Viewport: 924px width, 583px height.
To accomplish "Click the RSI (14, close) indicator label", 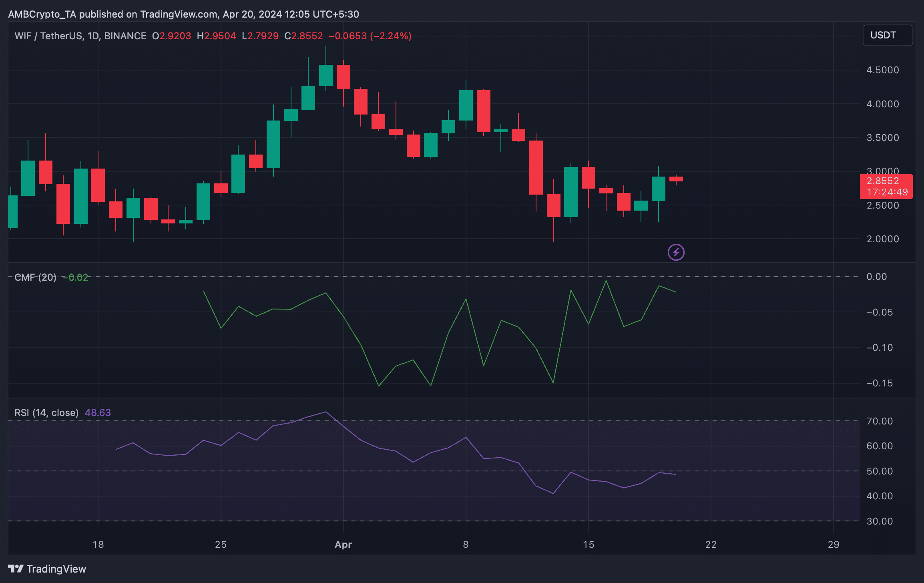I will point(46,412).
